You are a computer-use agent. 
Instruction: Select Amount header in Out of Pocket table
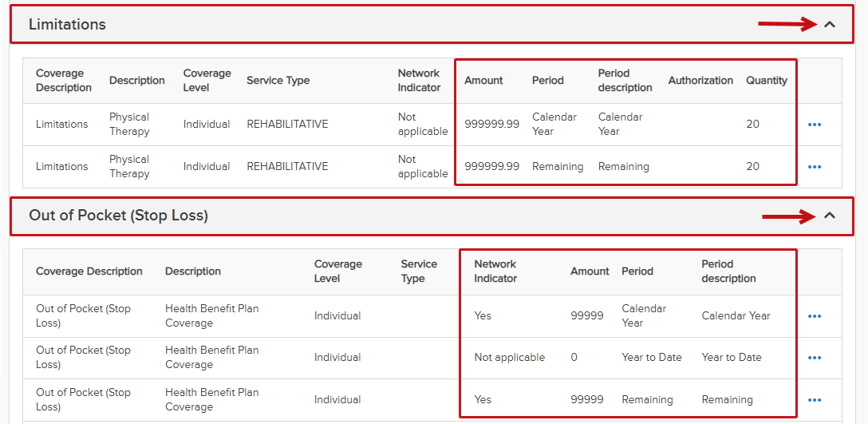590,271
